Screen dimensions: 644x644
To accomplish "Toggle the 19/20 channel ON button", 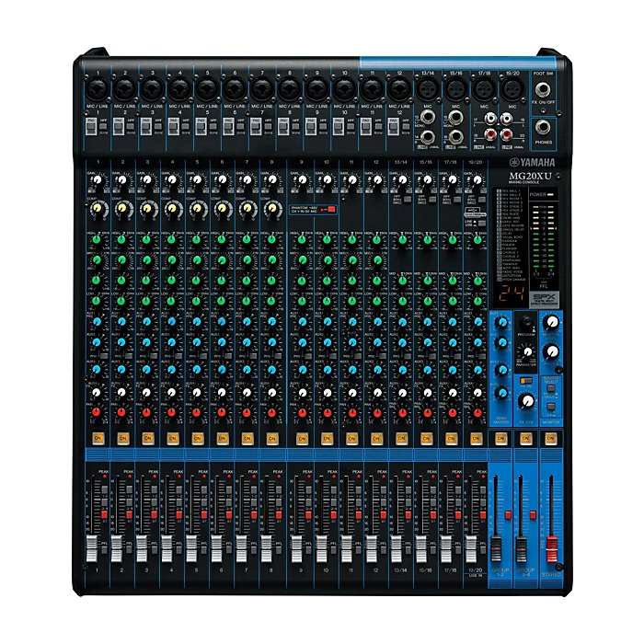I will click(x=476, y=438).
